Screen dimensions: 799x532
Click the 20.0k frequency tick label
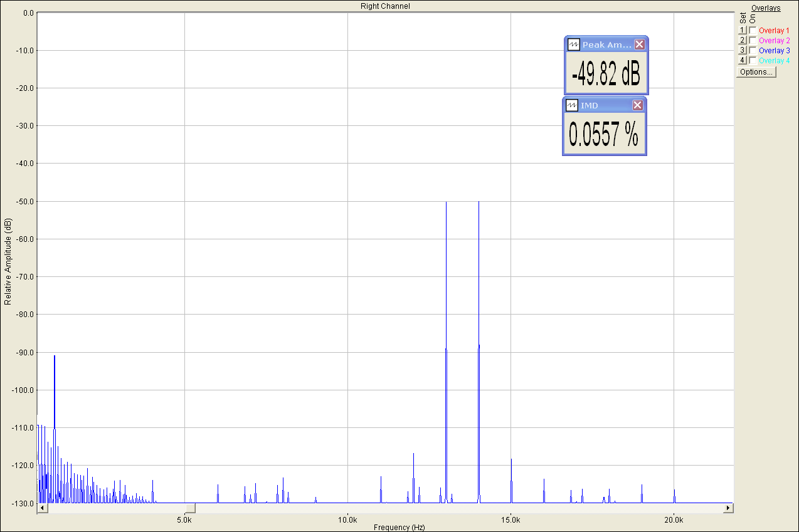(674, 520)
